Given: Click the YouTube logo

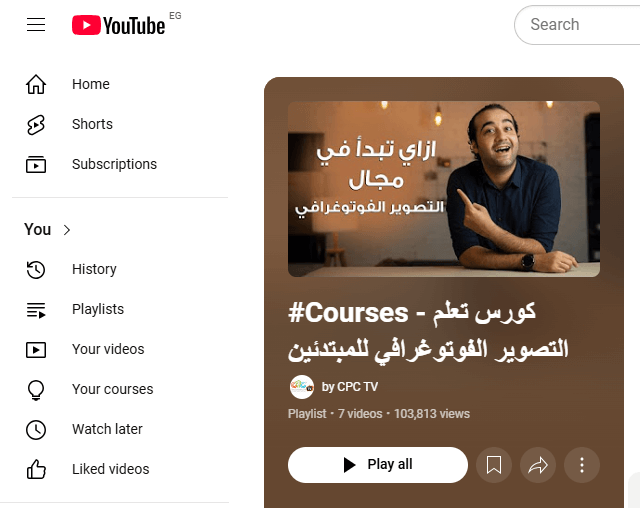Looking at the screenshot, I should (118, 25).
